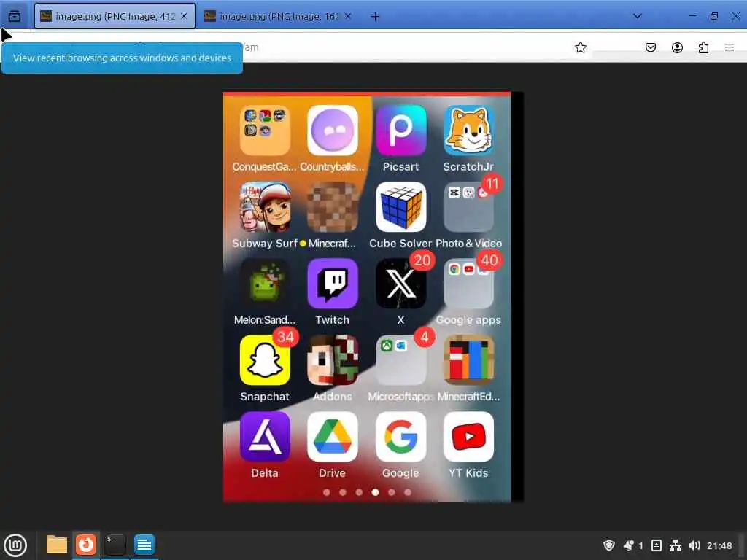
Task: Click Firefox icon in taskbar
Action: [x=86, y=545]
